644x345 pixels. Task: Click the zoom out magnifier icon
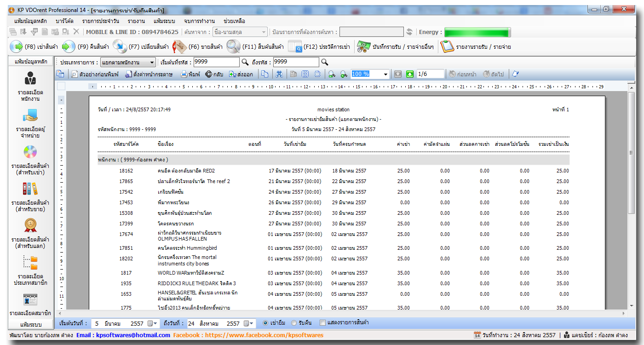point(331,74)
